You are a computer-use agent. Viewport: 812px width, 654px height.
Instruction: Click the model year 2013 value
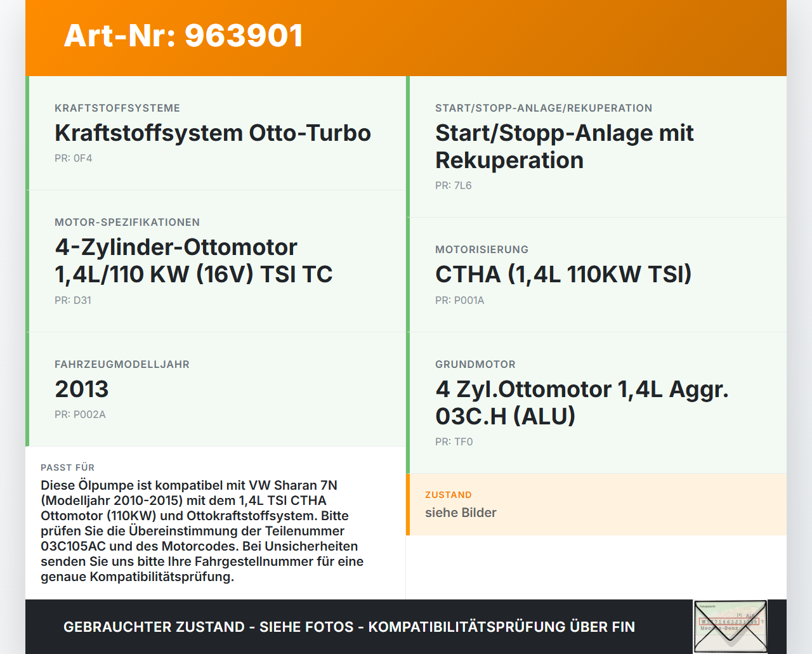click(81, 389)
